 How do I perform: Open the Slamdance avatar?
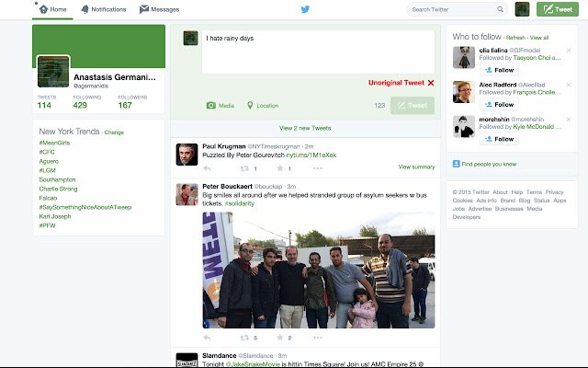point(187,360)
